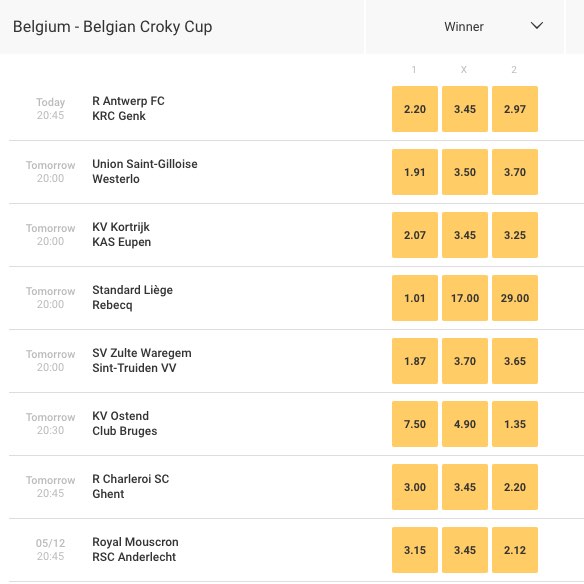The height and width of the screenshot is (584, 584).
Task: Select 3.00 odds for R Charleroi SC
Action: point(415,487)
